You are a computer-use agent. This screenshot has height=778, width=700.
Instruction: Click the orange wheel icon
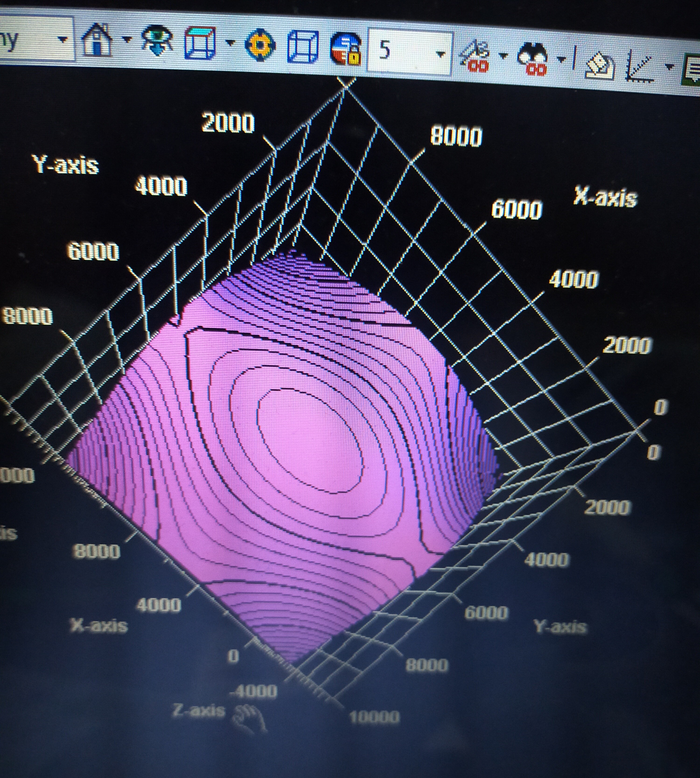[x=260, y=45]
